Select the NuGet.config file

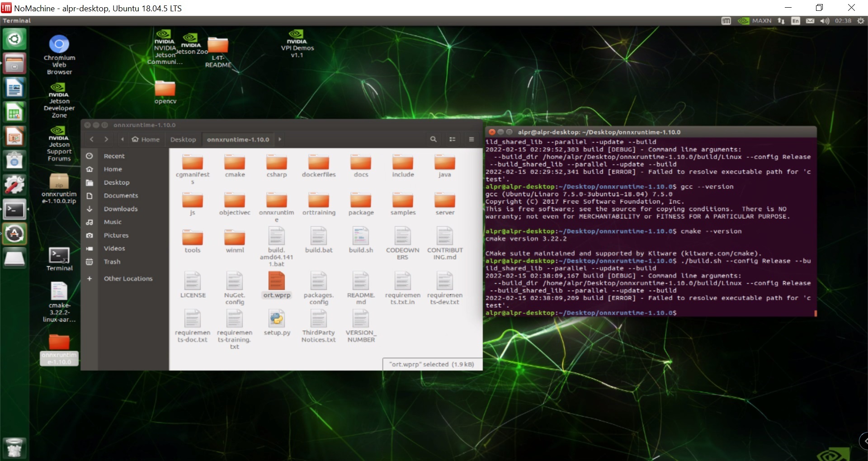[x=235, y=288]
